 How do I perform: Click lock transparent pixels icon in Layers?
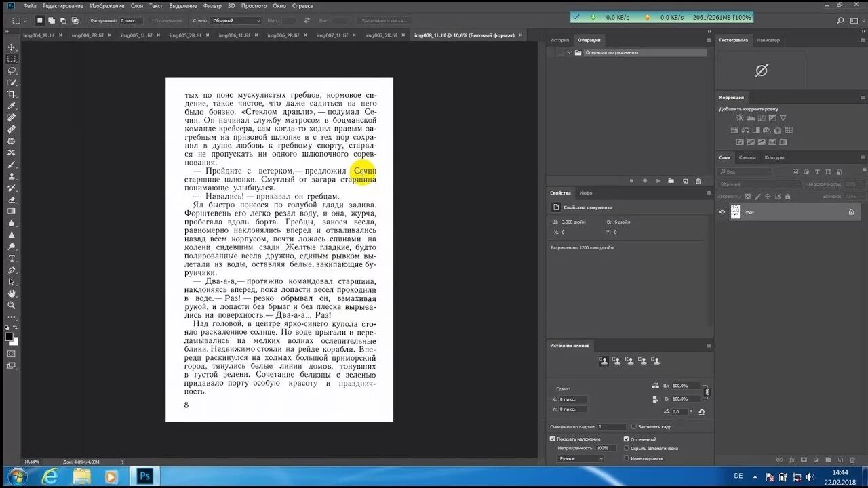[x=747, y=196]
